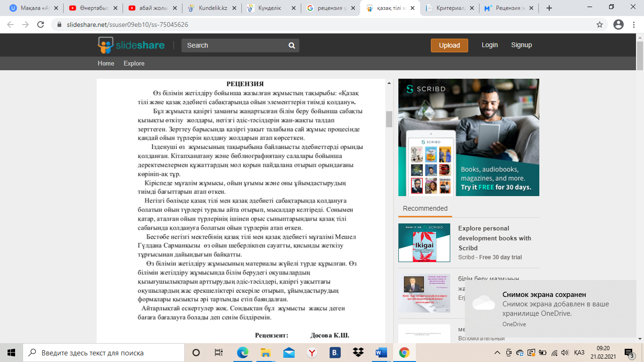Image resolution: width=644 pixels, height=362 pixels.
Task: Click the Meet Now camera icon in the tray
Action: 509,353
